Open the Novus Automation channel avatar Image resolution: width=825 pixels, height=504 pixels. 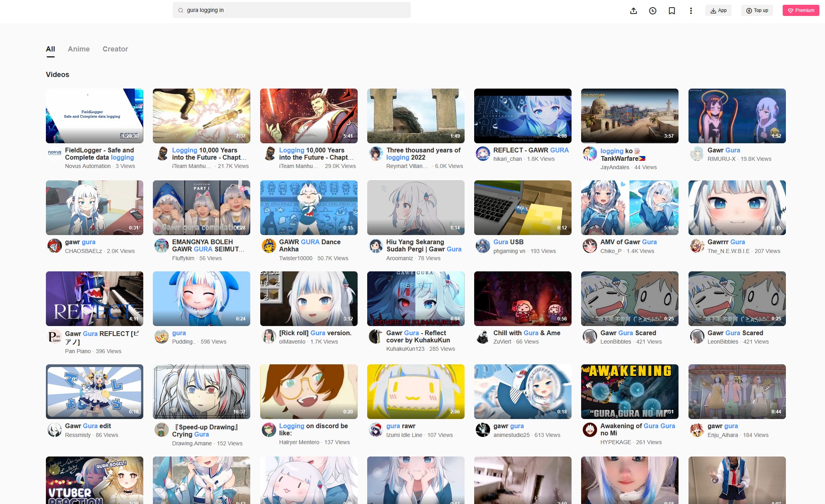click(x=55, y=153)
